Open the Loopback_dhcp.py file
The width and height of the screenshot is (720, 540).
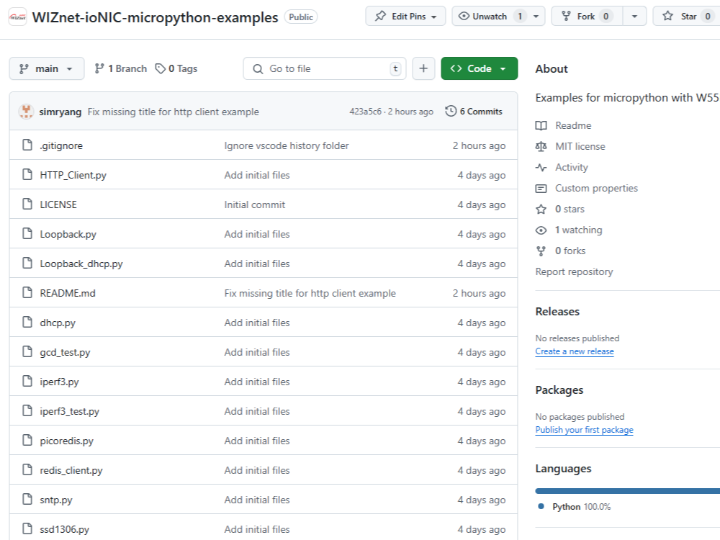81,264
